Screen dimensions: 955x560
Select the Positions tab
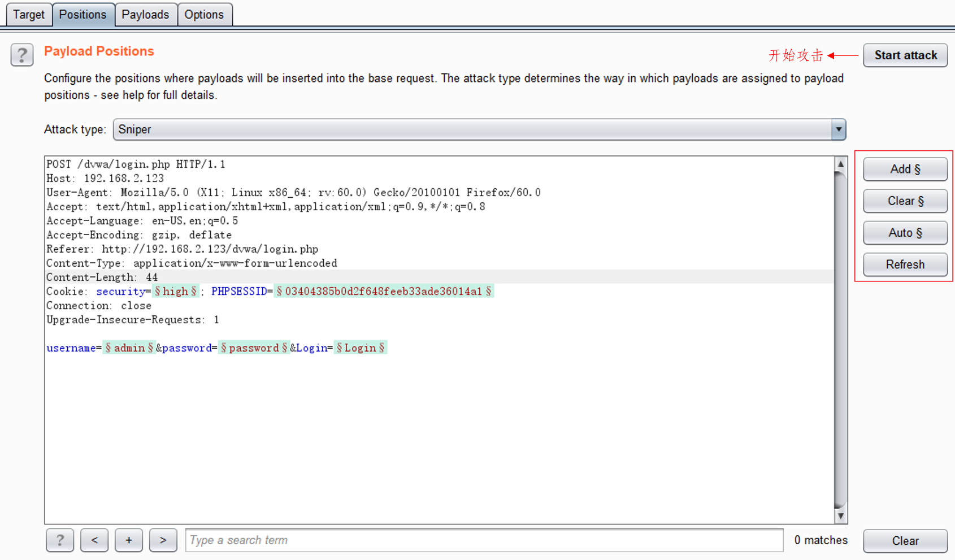[x=83, y=15]
